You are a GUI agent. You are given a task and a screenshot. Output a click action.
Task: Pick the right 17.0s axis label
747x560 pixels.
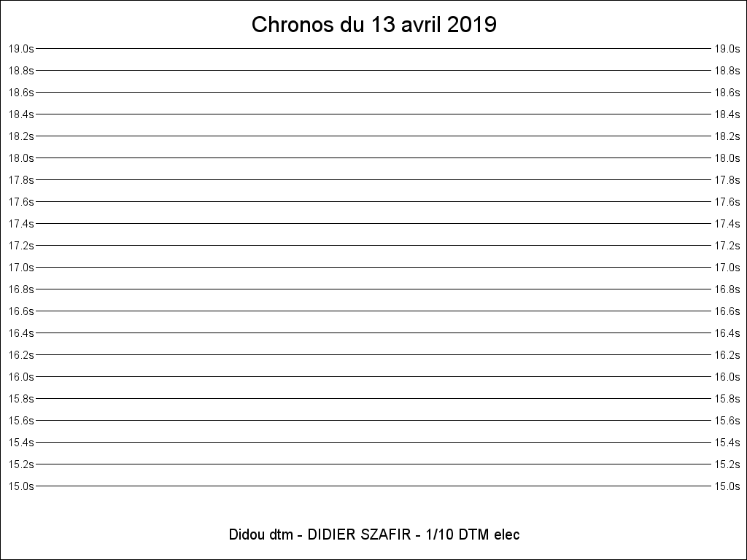[x=727, y=268]
